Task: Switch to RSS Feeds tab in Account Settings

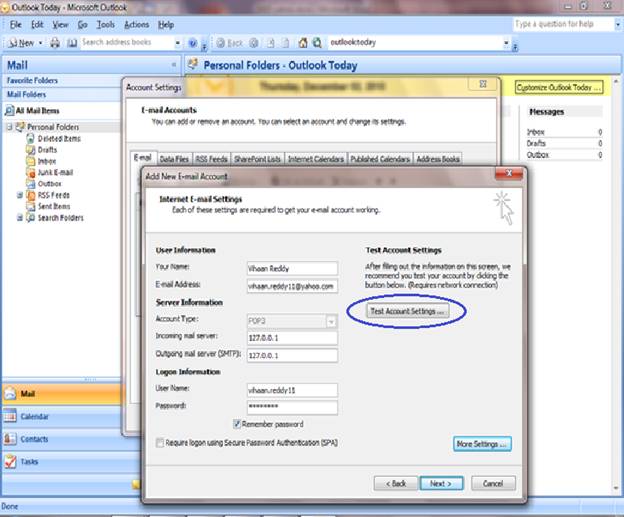Action: [211, 159]
